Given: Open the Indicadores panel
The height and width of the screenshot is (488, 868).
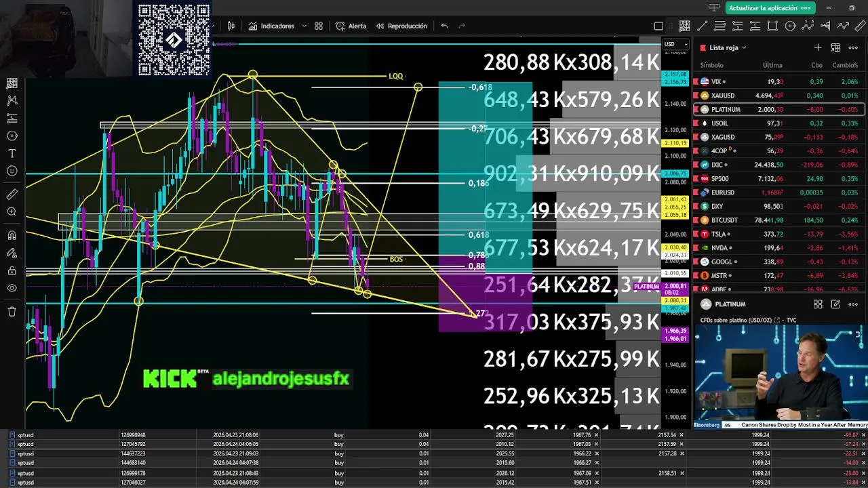Looking at the screenshot, I should pyautogui.click(x=271, y=26).
